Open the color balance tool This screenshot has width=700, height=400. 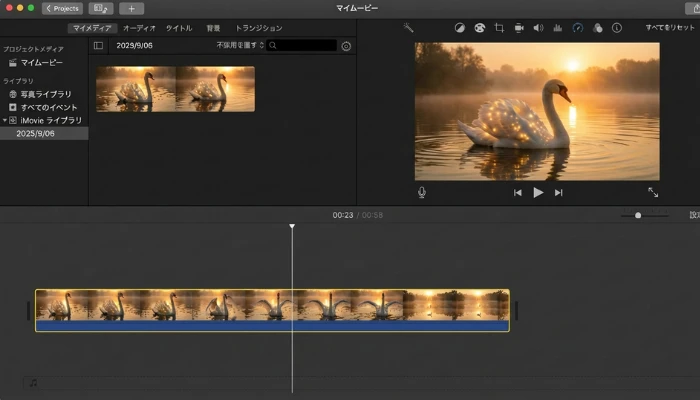(x=459, y=28)
